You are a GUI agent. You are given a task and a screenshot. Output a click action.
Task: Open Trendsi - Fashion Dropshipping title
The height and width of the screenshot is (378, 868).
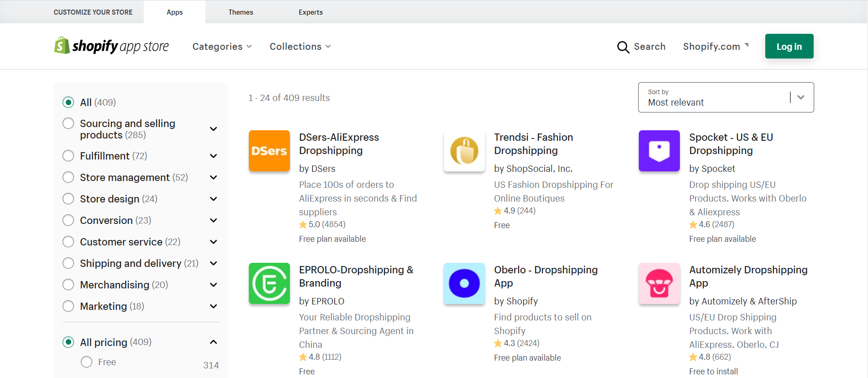(x=533, y=144)
